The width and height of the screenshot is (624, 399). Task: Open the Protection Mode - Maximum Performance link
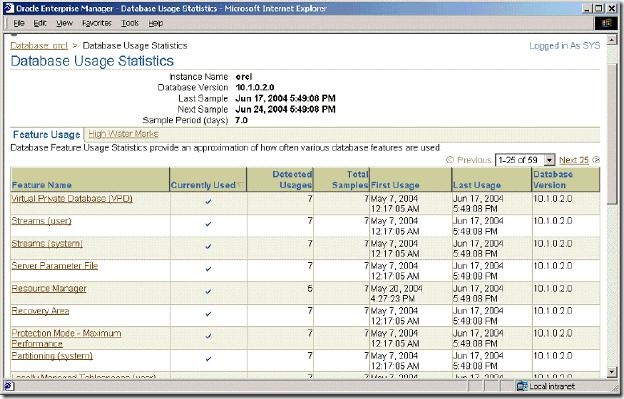click(66, 339)
